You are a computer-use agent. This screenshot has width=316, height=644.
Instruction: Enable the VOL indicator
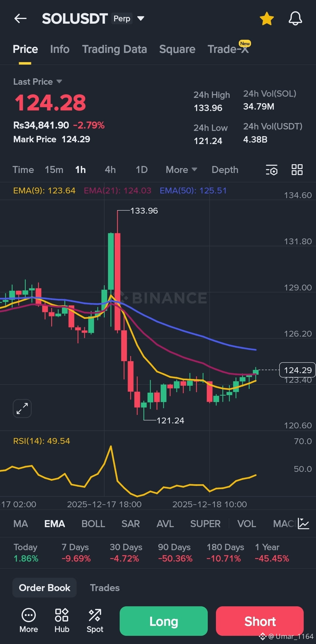coord(247,524)
